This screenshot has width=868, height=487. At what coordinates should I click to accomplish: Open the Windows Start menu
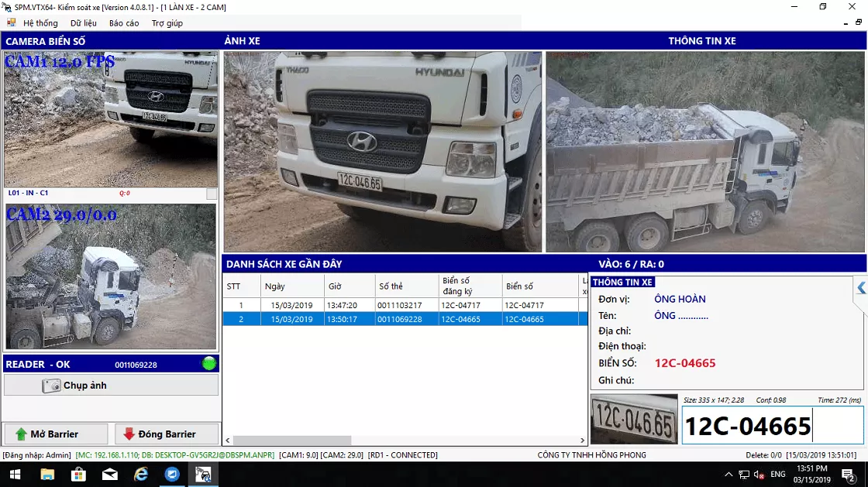(x=15, y=475)
